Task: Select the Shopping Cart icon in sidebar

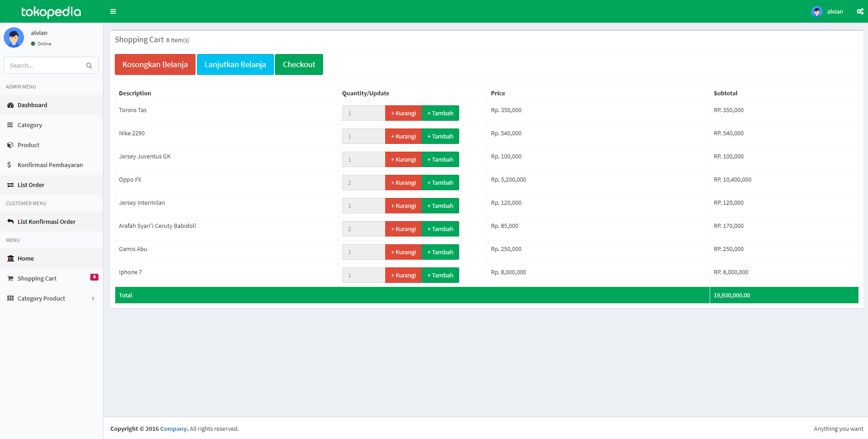Action: [x=10, y=278]
